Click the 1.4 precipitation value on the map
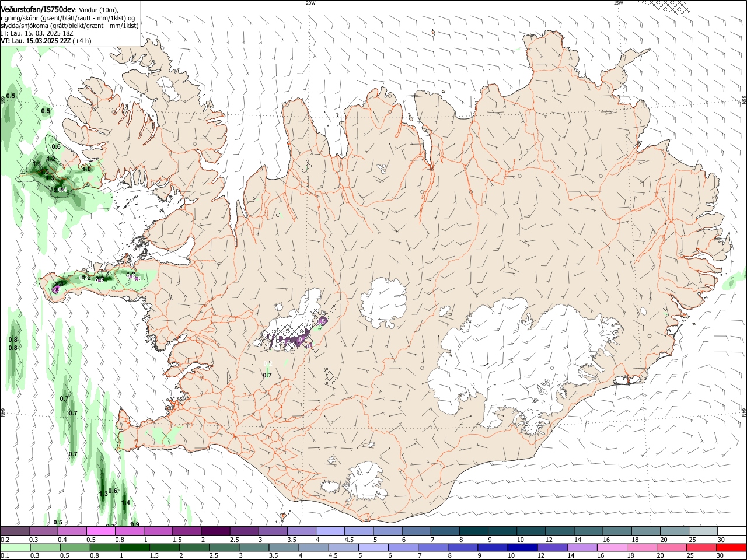 pos(125,502)
